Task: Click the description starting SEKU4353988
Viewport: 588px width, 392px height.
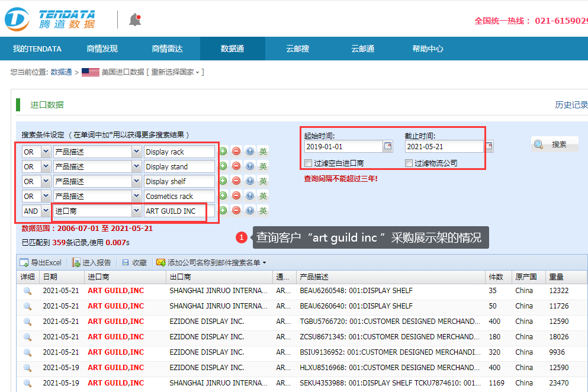Action: 390,383
